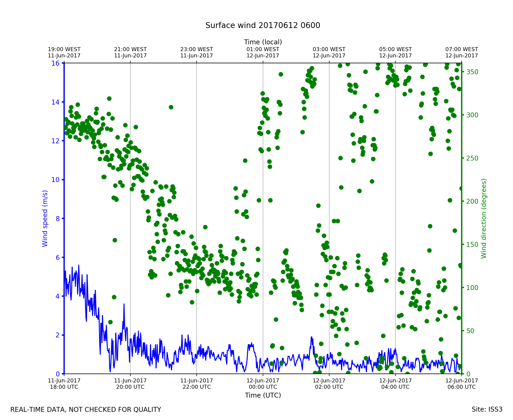Click the 'Time (local)' top axis label
Image resolution: width=513 pixels, height=420 pixels.
tap(263, 42)
